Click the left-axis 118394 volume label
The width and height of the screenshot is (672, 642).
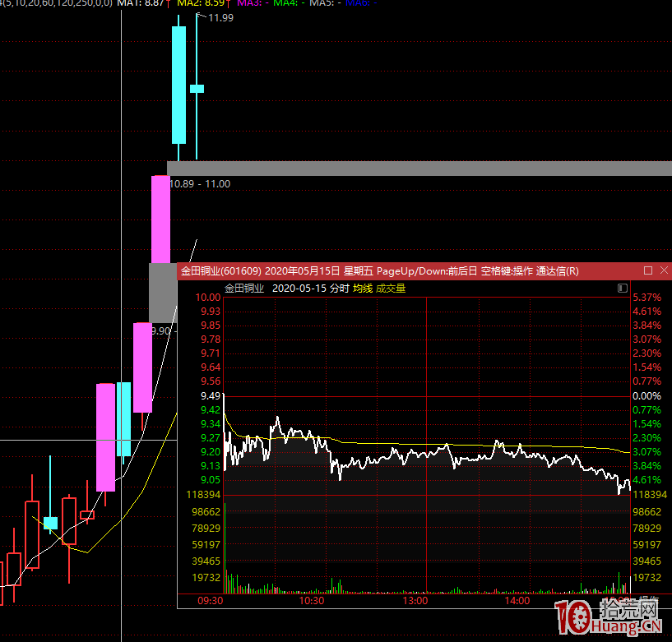pos(203,495)
